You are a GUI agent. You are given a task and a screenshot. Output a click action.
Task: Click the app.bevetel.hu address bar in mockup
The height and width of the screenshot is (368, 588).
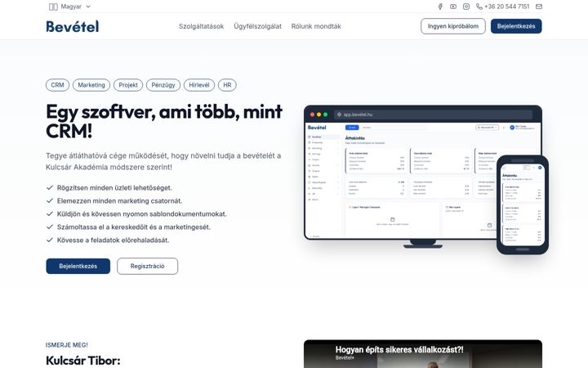433,114
